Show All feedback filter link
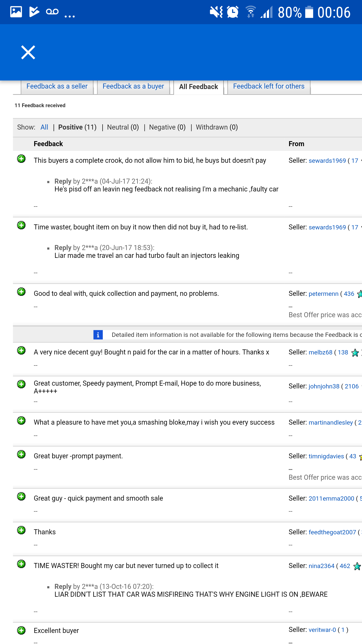Image resolution: width=362 pixels, height=644 pixels. click(x=44, y=127)
